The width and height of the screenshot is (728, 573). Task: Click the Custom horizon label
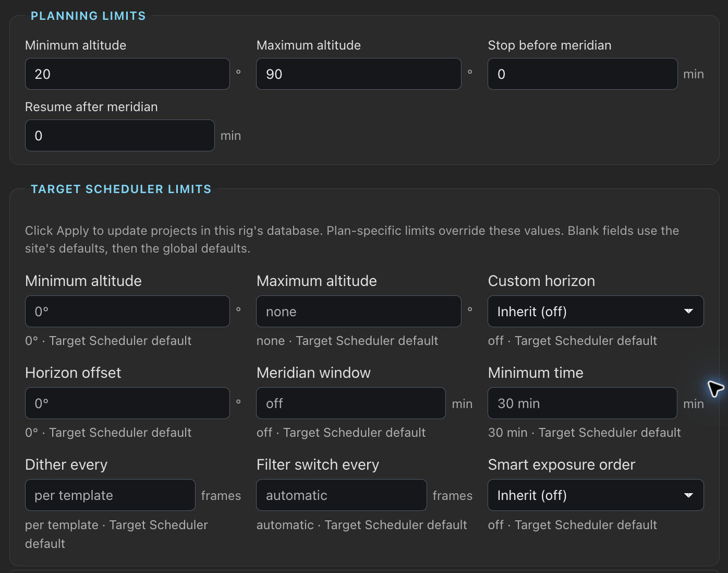coord(541,281)
